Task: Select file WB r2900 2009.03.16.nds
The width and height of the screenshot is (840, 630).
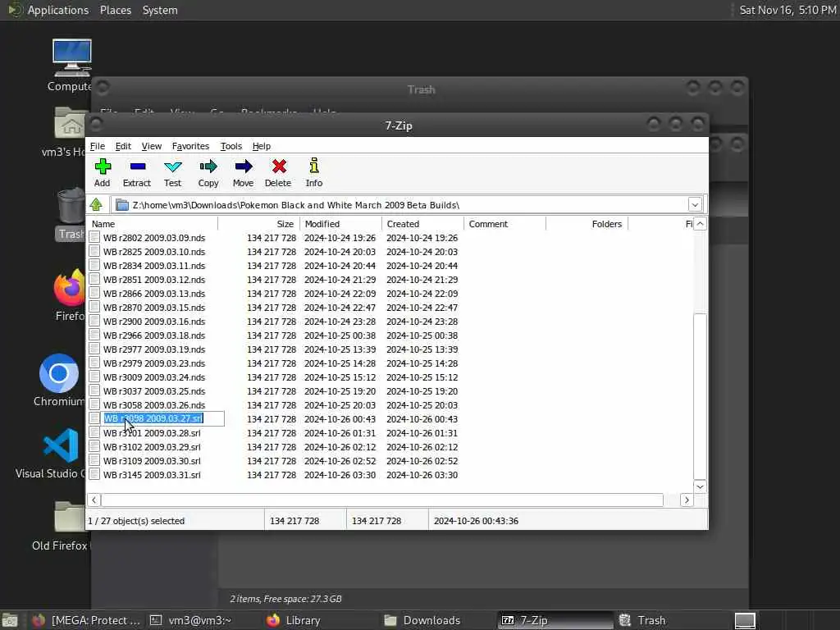Action: coord(154,321)
